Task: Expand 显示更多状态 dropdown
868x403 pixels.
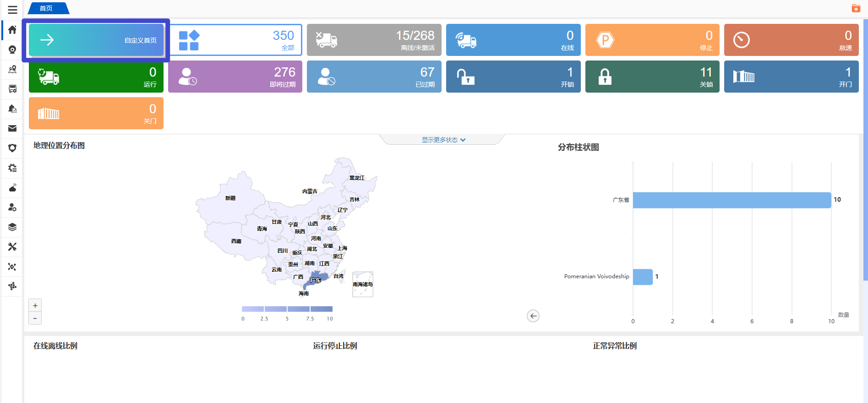Action: [443, 140]
